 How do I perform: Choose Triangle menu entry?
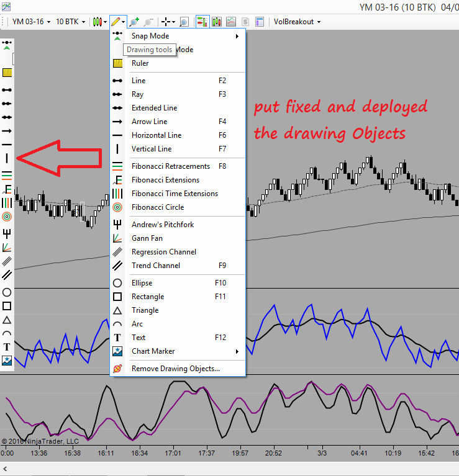[x=178, y=310]
